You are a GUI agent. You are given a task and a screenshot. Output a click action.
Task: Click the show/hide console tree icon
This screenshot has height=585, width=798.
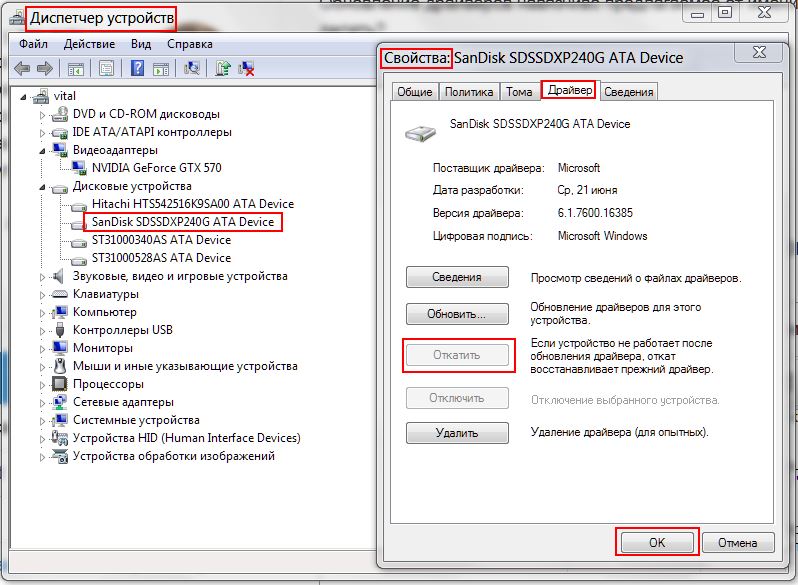pos(76,68)
